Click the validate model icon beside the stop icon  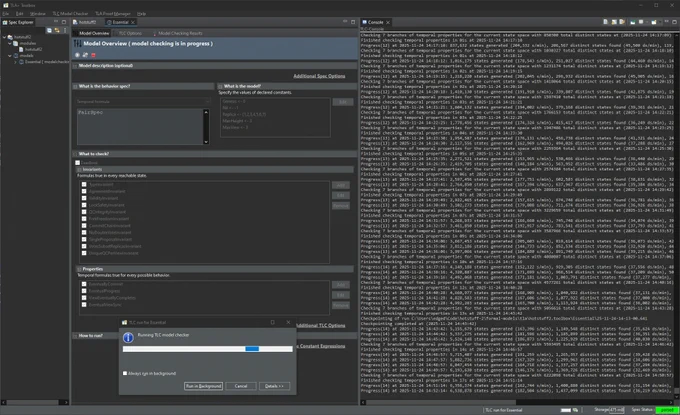85,55
